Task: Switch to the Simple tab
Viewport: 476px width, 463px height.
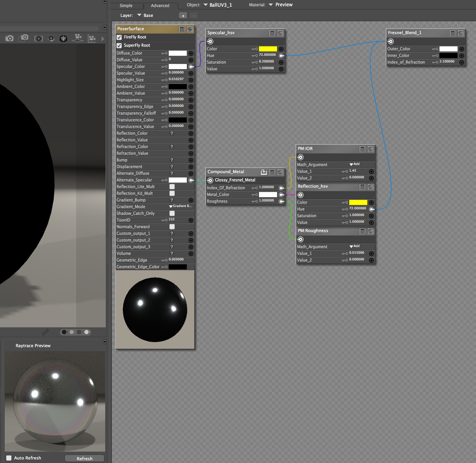Action: pos(126,5)
